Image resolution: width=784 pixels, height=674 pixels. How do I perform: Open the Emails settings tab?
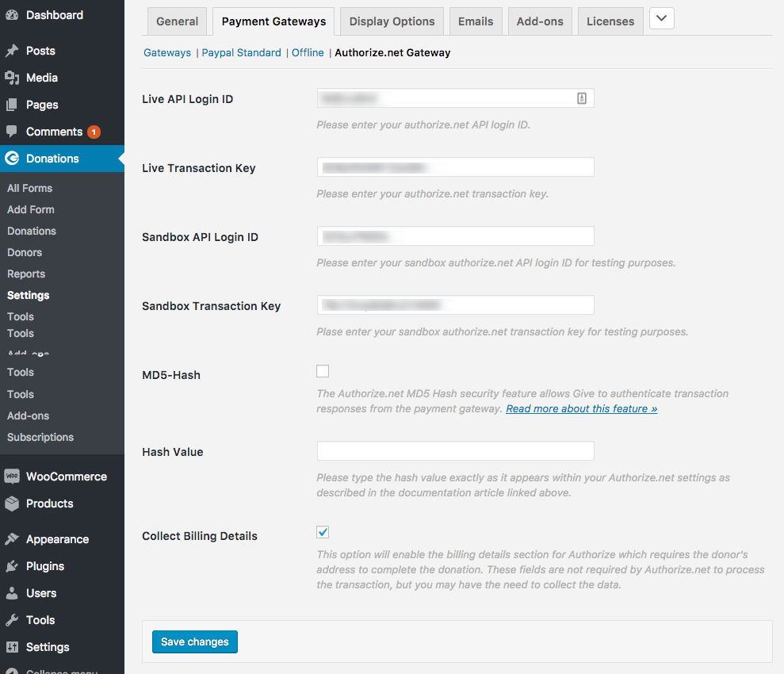coord(476,21)
